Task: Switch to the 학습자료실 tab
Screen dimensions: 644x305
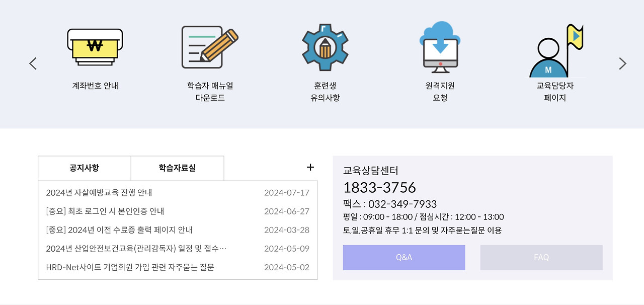Action: click(x=177, y=168)
